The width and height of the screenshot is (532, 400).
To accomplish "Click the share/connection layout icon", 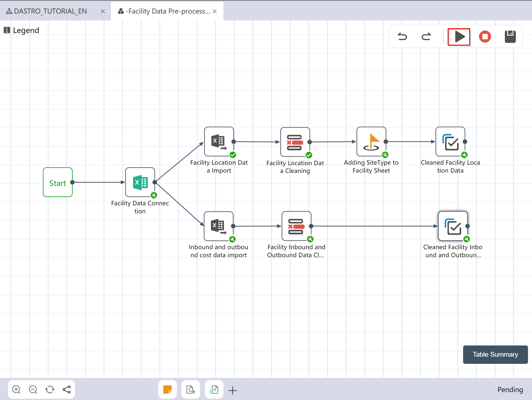I will pyautogui.click(x=66, y=390).
